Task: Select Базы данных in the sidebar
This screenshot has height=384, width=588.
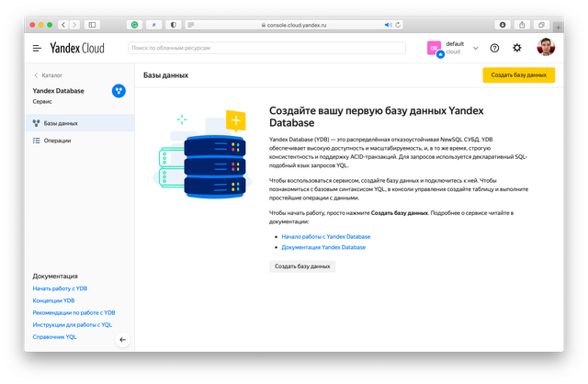Action: [x=61, y=122]
